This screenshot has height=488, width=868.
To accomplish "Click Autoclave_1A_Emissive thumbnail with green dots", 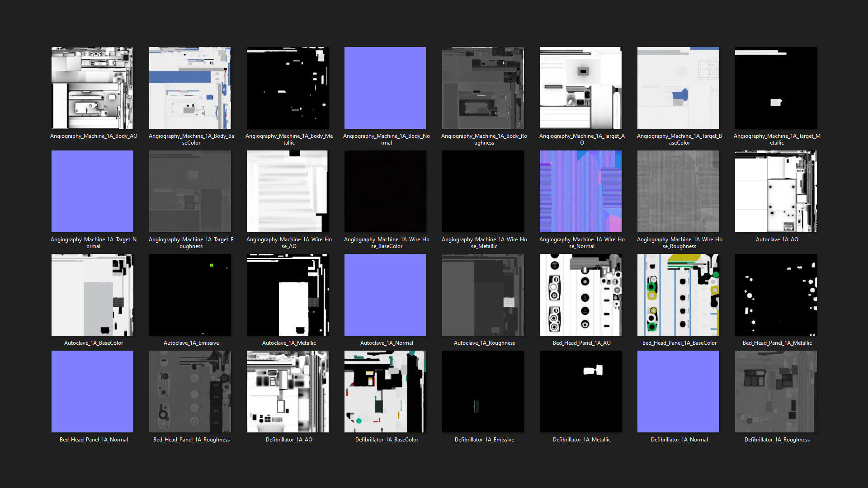I will (x=190, y=295).
